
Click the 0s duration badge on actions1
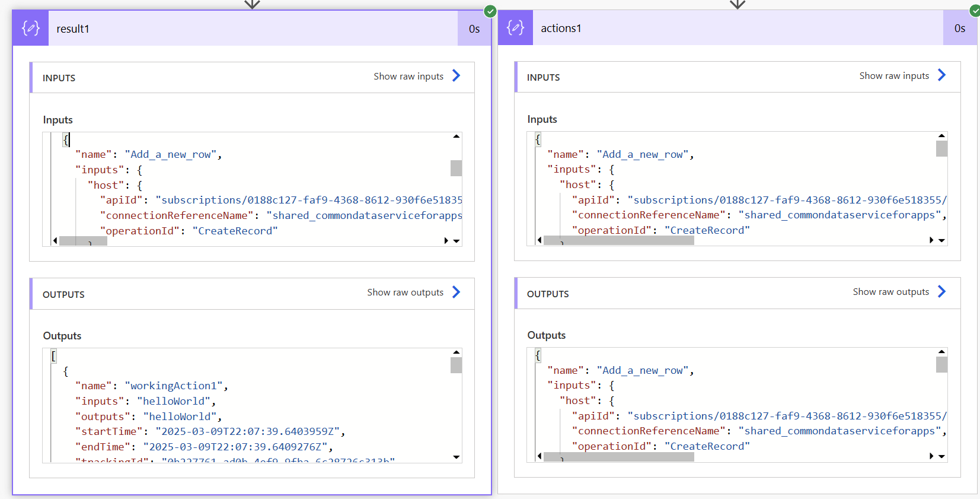point(960,28)
